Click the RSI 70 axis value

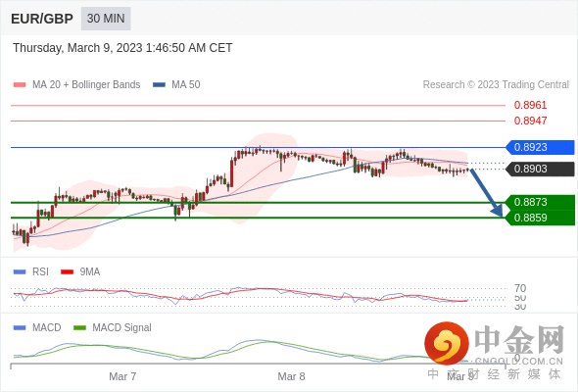click(x=520, y=288)
